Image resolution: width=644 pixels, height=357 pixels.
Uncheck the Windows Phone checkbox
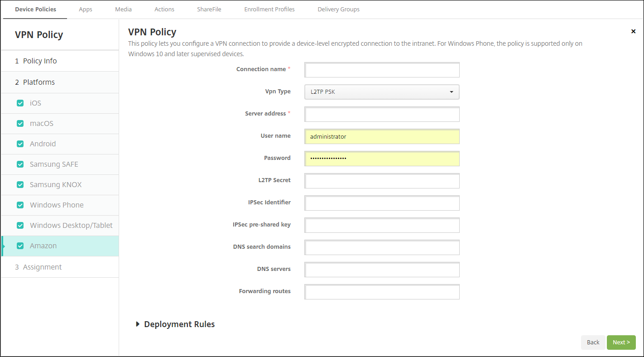coord(20,205)
